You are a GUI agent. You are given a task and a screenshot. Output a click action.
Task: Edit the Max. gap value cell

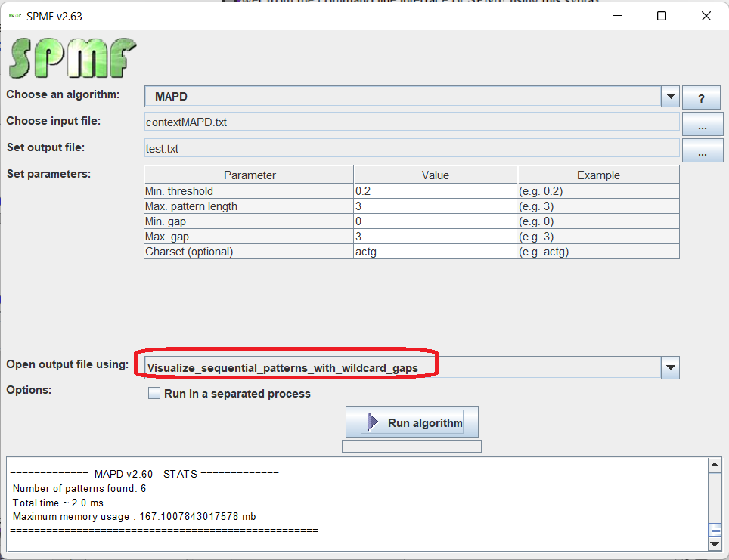(x=435, y=237)
